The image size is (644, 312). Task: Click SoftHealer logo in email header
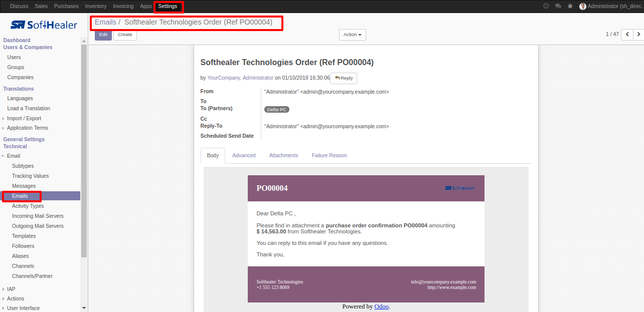(460, 188)
